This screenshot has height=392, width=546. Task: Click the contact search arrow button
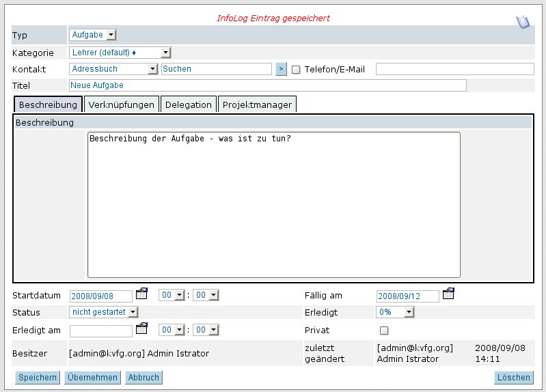281,69
